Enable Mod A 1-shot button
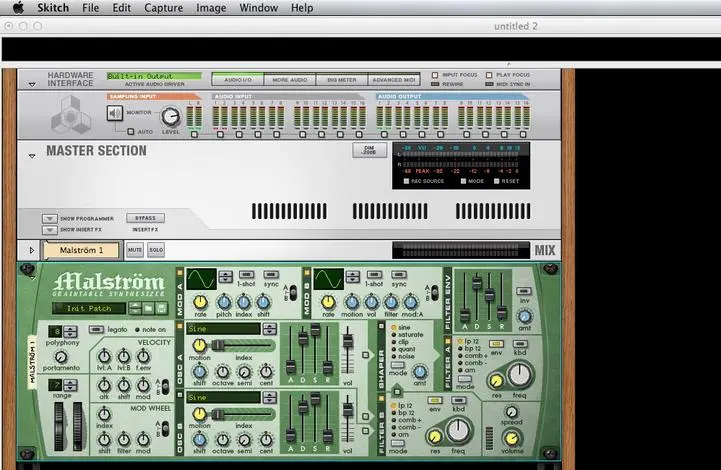The width and height of the screenshot is (721, 470). tap(246, 274)
